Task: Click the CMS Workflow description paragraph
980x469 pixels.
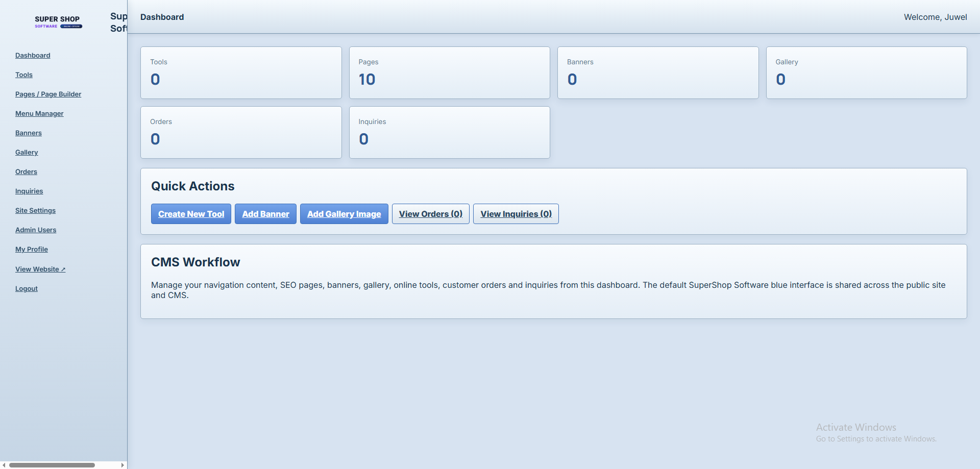Action: [x=548, y=290]
